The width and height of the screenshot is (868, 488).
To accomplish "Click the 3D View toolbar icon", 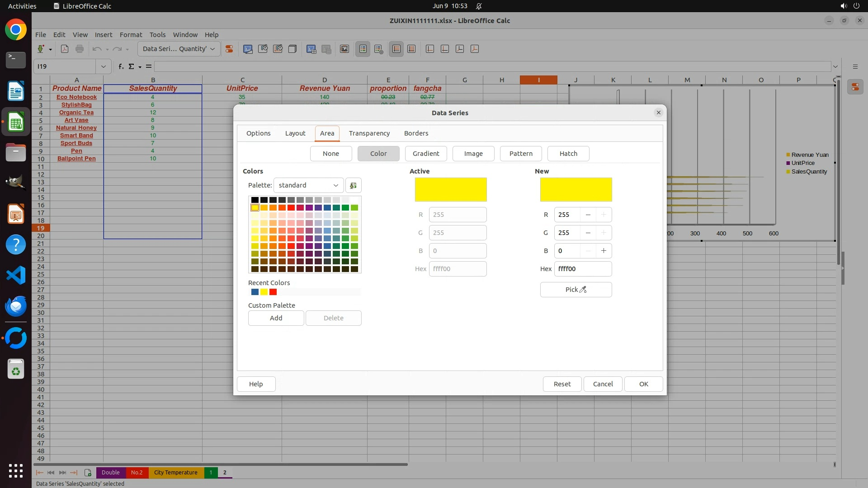I will point(292,49).
